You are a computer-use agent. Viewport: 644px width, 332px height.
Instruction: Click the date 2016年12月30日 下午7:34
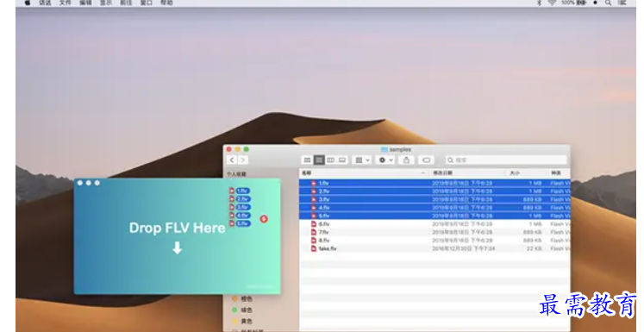(463, 248)
